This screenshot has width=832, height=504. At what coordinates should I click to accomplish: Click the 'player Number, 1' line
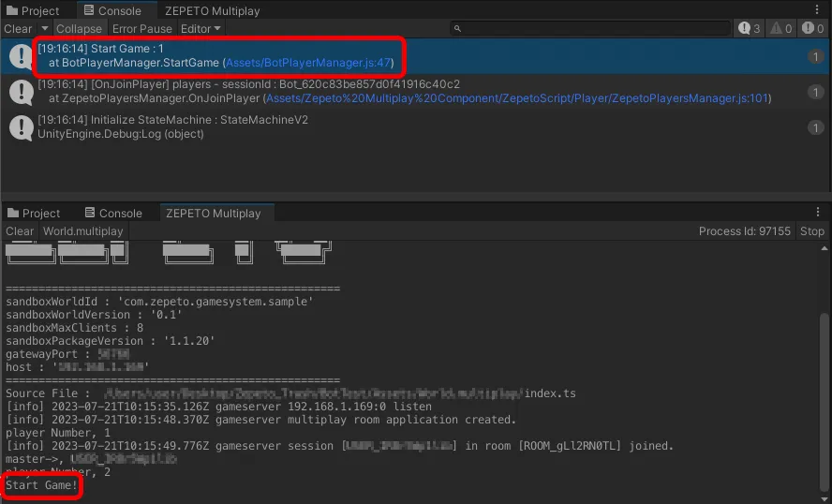click(x=58, y=433)
